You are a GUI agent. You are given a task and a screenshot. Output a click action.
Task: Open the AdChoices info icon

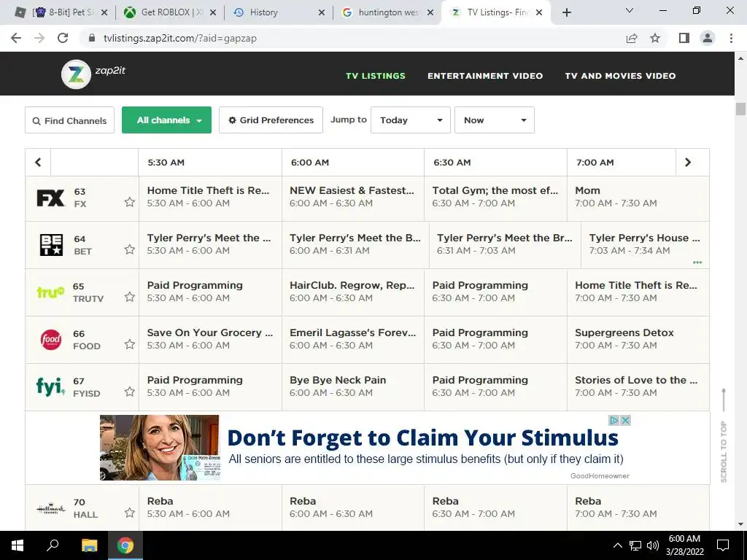pyautogui.click(x=614, y=421)
